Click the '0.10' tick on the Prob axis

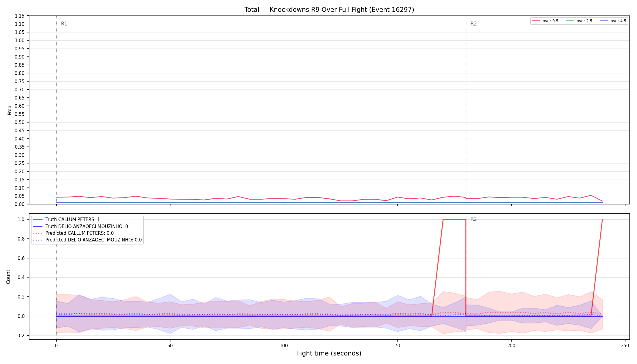click(x=20, y=188)
